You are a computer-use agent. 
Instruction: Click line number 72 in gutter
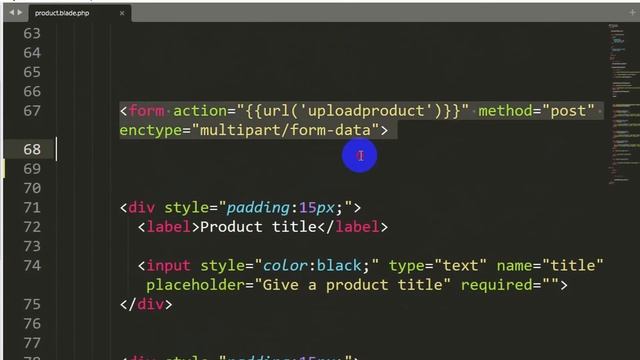click(x=32, y=227)
